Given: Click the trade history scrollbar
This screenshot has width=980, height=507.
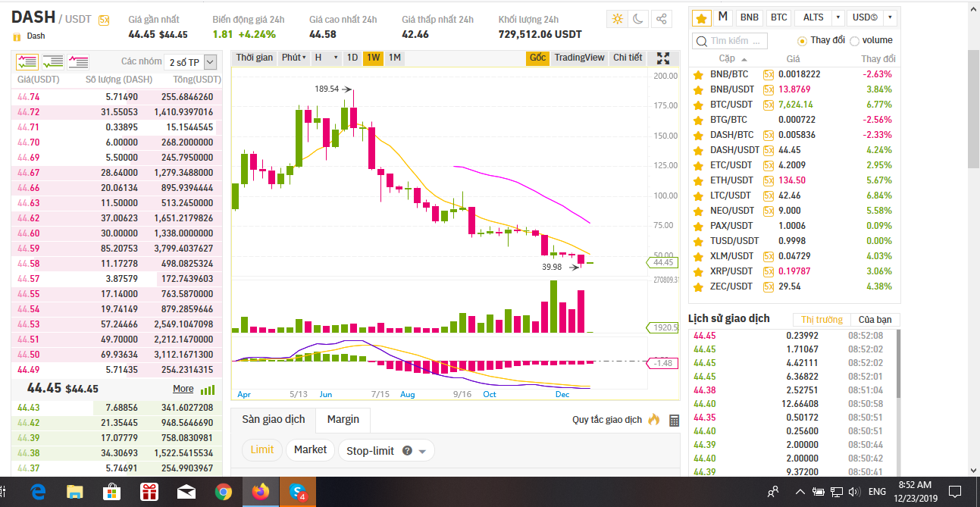Looking at the screenshot, I should tap(897, 364).
